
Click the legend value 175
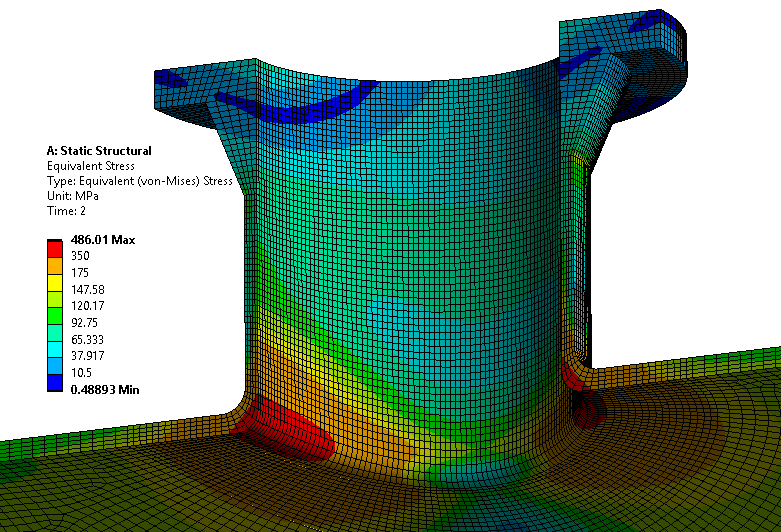click(80, 273)
